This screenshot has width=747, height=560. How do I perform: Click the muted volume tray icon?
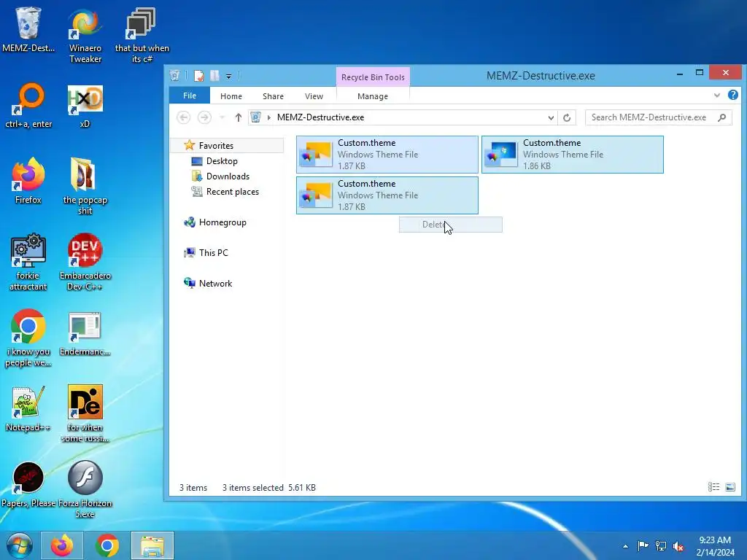point(678,546)
